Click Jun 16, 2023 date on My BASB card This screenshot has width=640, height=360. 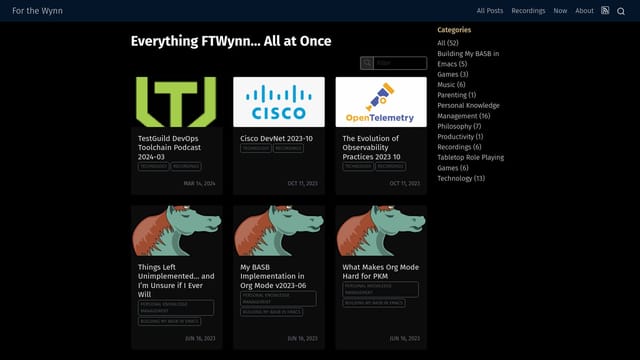pos(302,338)
